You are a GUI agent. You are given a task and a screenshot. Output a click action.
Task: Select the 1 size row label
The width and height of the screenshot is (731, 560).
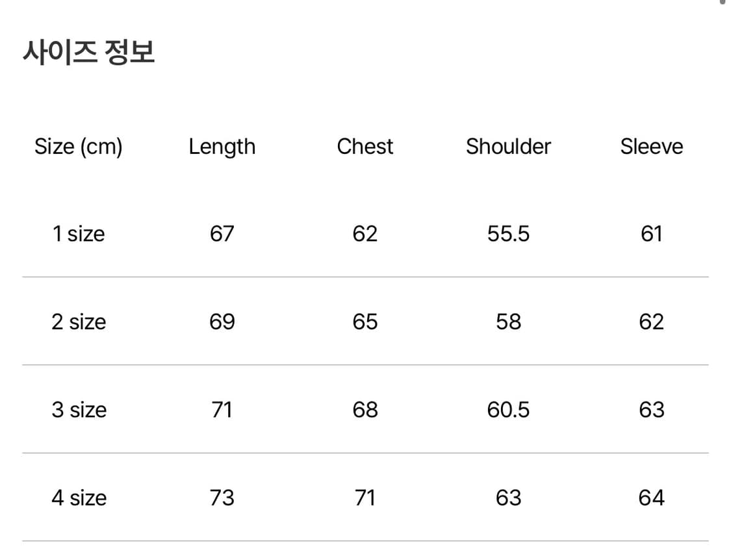[79, 234]
